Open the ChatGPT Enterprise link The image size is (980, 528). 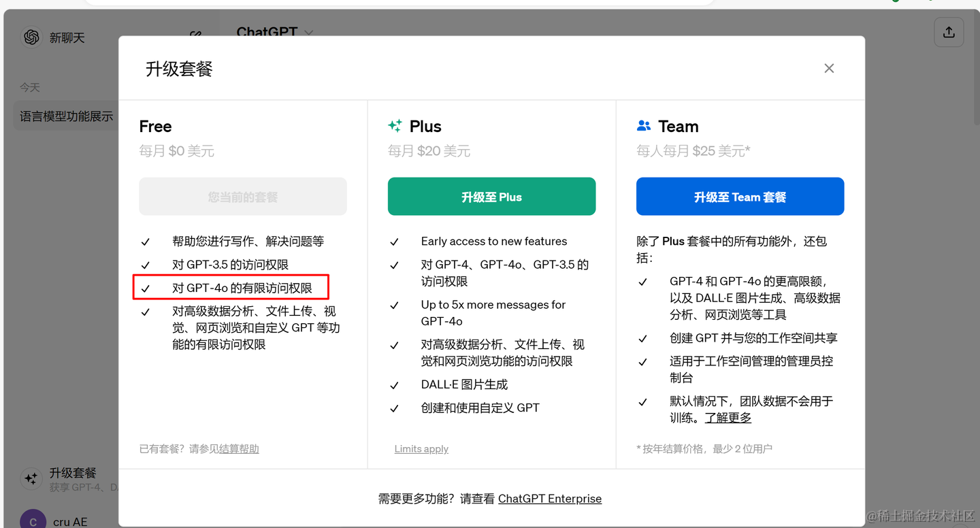click(x=550, y=499)
